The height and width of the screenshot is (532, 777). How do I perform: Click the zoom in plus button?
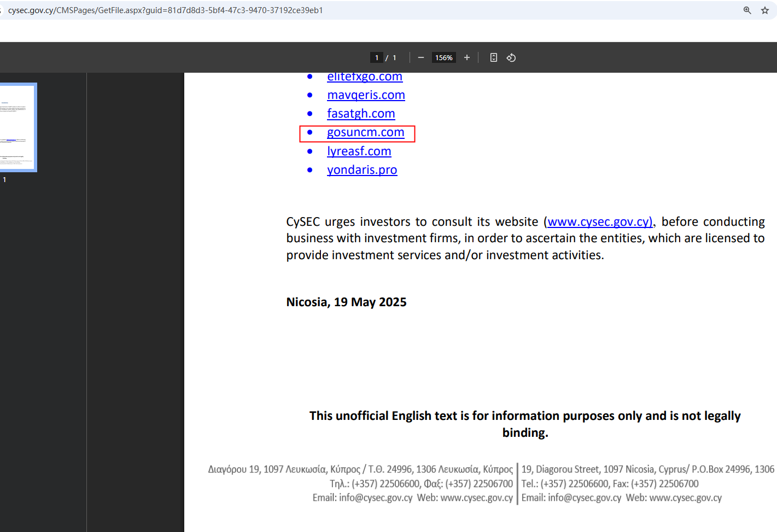click(x=466, y=57)
